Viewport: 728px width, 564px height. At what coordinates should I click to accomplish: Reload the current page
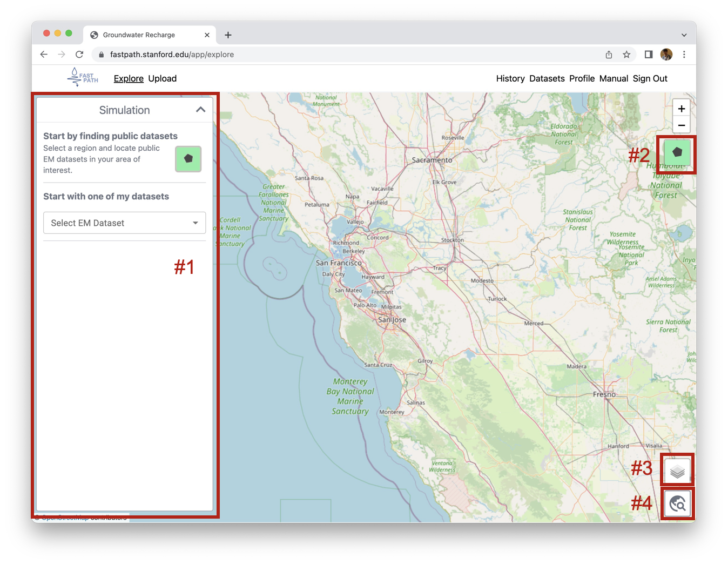(79, 54)
